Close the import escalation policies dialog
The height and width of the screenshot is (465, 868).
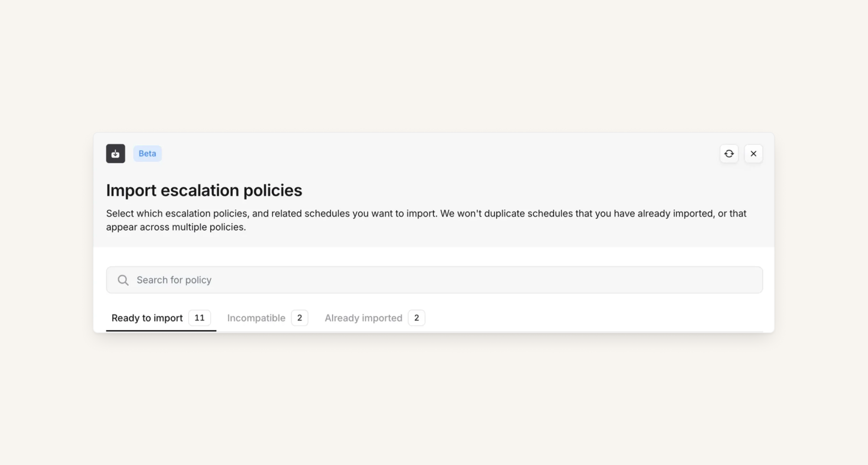[x=753, y=154]
